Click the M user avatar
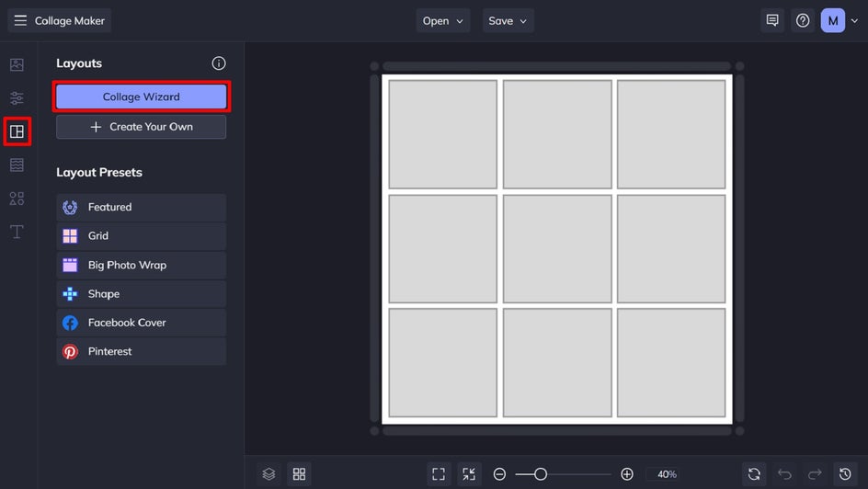Screen dimensions: 868x489 (x=832, y=20)
